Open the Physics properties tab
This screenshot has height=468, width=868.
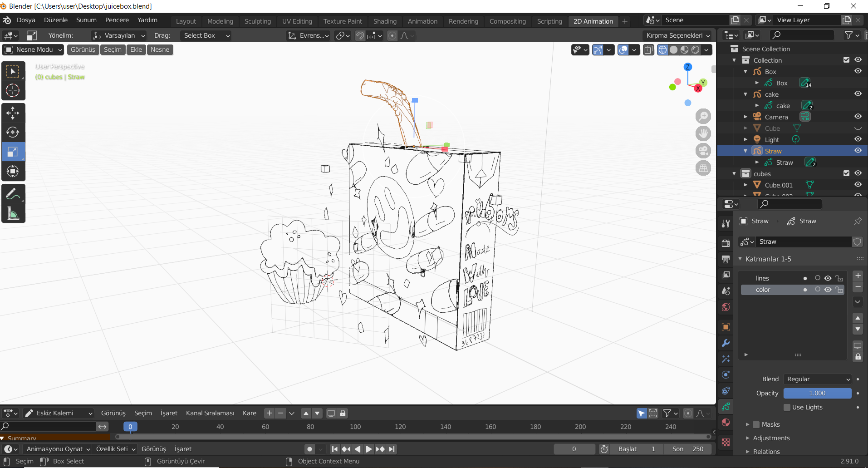[x=726, y=374]
